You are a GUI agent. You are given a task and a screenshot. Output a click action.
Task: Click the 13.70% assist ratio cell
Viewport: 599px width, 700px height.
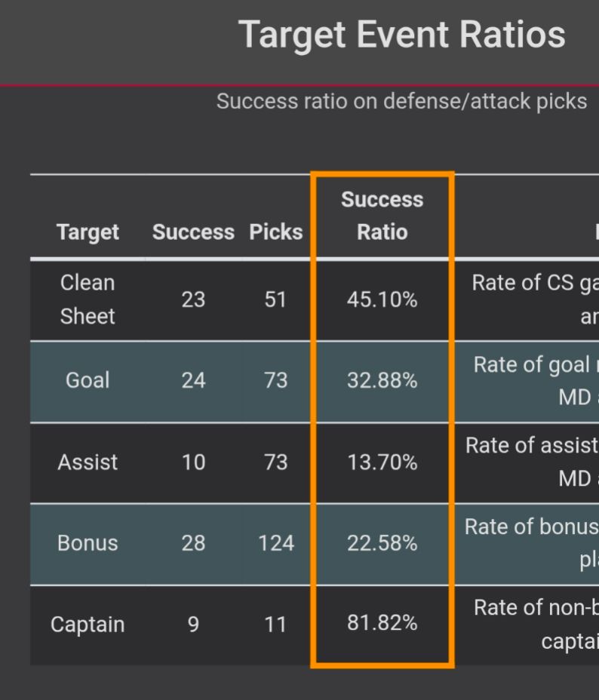382,462
